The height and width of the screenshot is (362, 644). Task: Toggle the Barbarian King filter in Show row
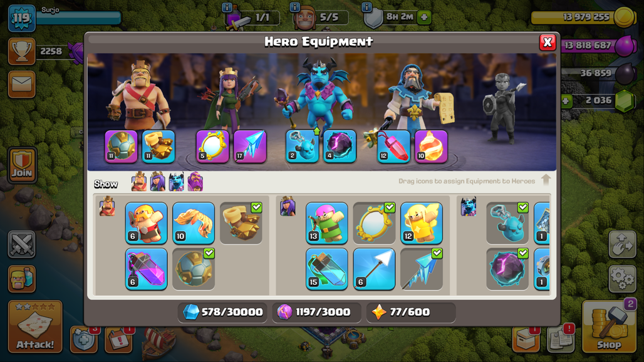[139, 182]
